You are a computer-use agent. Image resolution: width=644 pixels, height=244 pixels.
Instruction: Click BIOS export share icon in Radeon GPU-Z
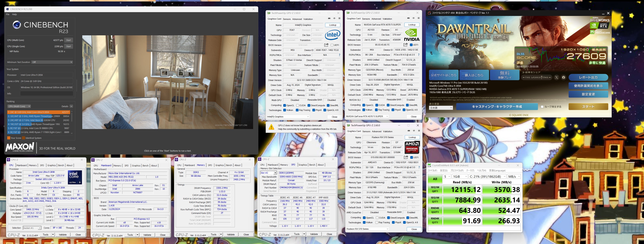(406, 157)
